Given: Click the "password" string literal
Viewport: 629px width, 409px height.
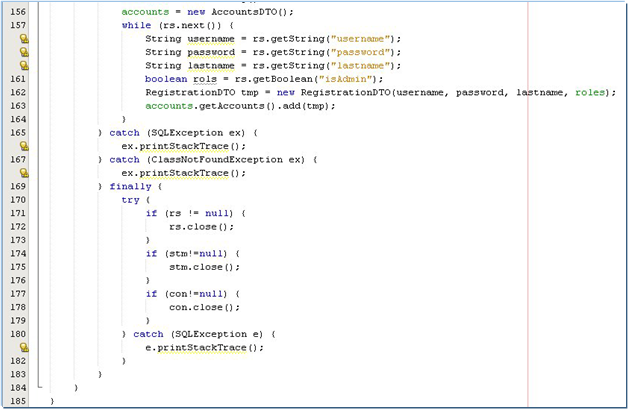Looking at the screenshot, I should (x=360, y=52).
